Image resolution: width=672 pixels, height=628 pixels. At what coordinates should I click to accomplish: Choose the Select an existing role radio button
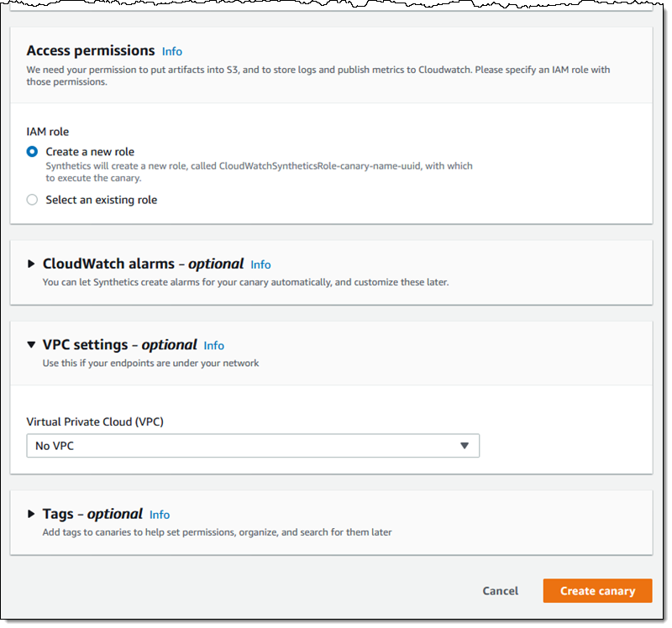(32, 200)
